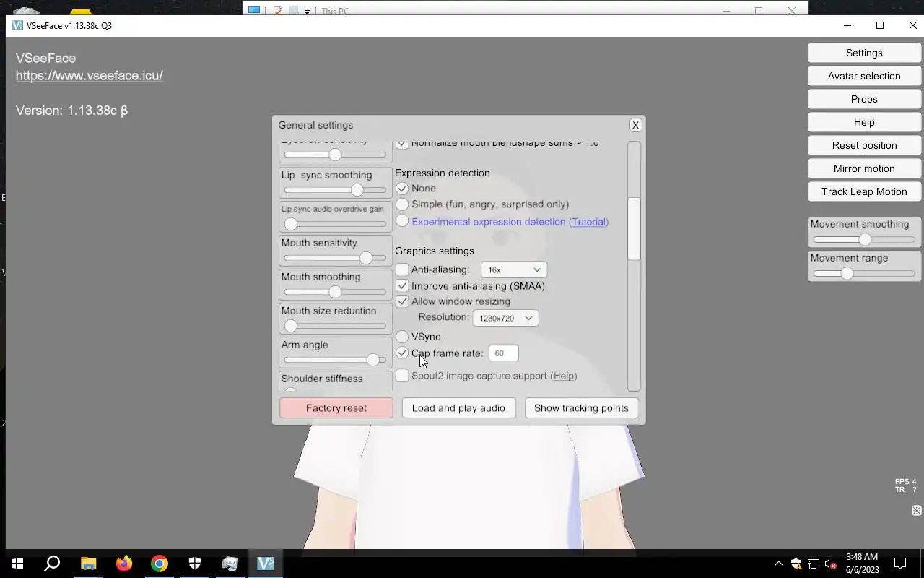924x578 pixels.
Task: Toggle Normalize mouth blendshape sums checkbox
Action: click(402, 143)
